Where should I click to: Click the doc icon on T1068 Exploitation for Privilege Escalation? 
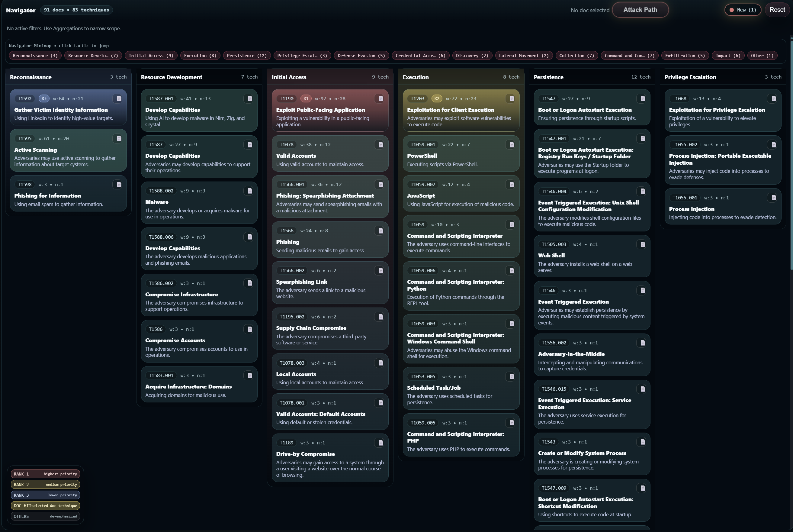(x=773, y=98)
